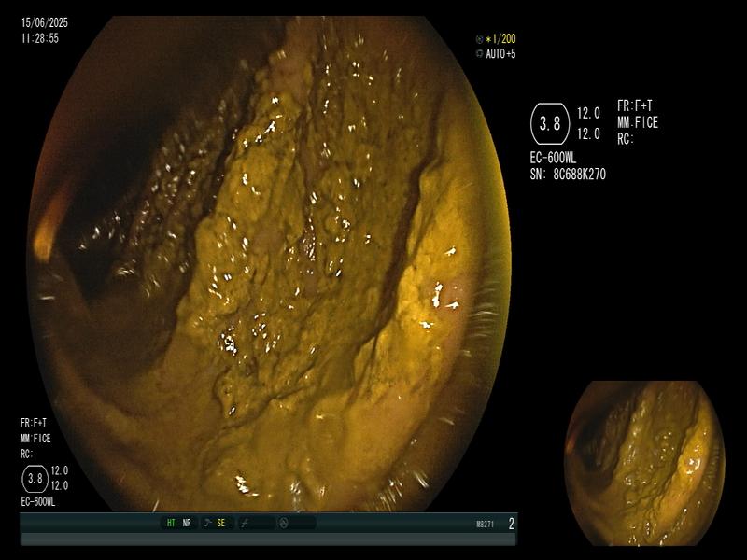
Task: Click RC: in the serial-number info panel
Action: click(626, 139)
